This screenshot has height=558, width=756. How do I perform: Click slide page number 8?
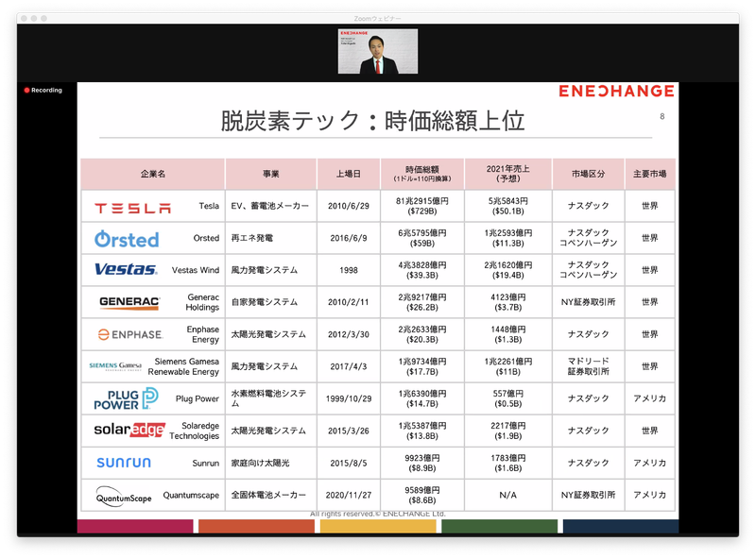tap(662, 116)
